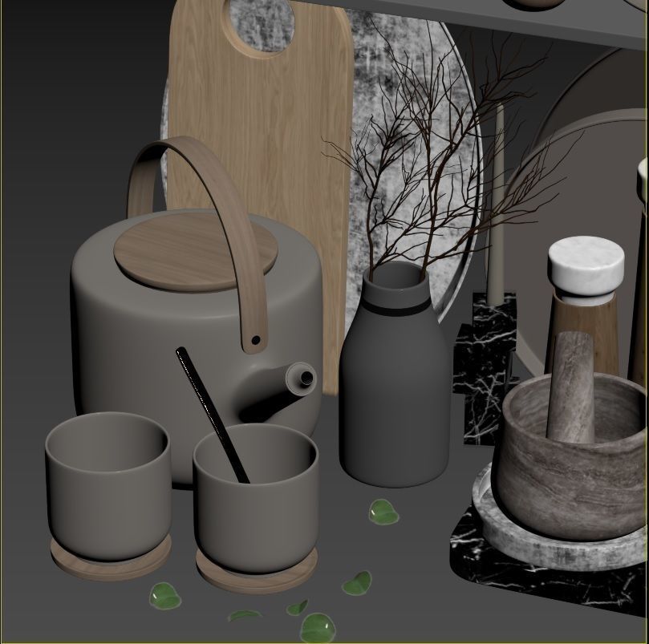This screenshot has height=644, width=649.
Task: Select the empty cup without spoon
Action: pos(108,486)
